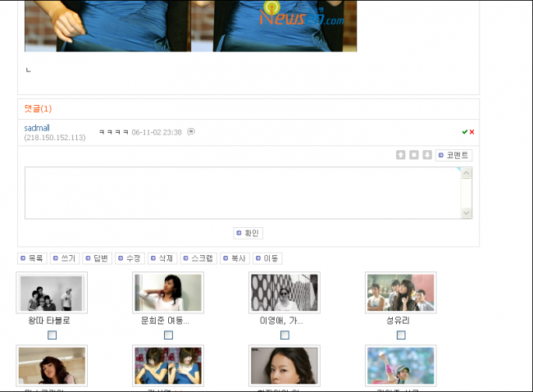Click the green checkmark icon on sadmall's comment
Viewport: 533px width, 392px height.
coord(464,132)
